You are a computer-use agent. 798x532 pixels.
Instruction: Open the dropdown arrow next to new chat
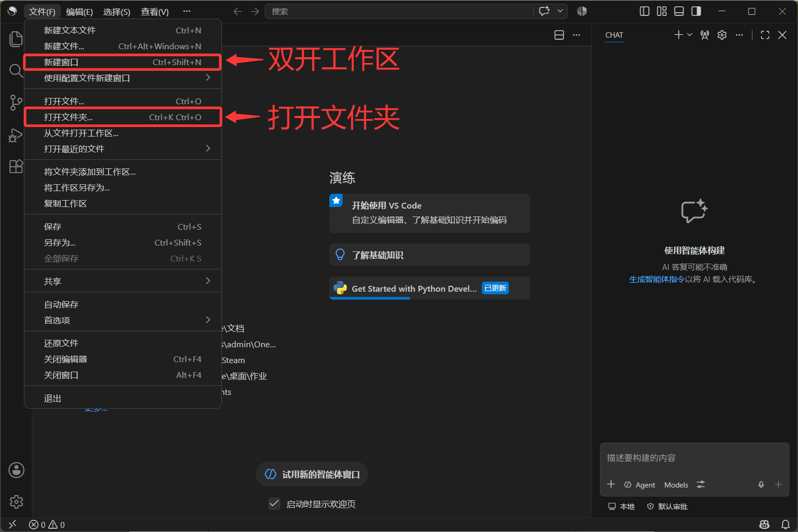coord(689,34)
